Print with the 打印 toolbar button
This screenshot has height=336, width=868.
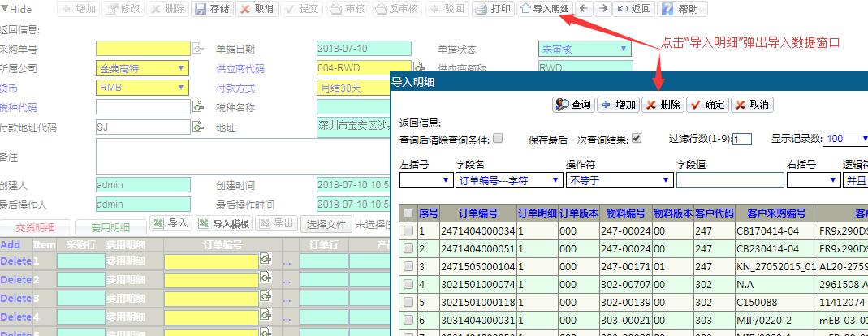(x=493, y=9)
